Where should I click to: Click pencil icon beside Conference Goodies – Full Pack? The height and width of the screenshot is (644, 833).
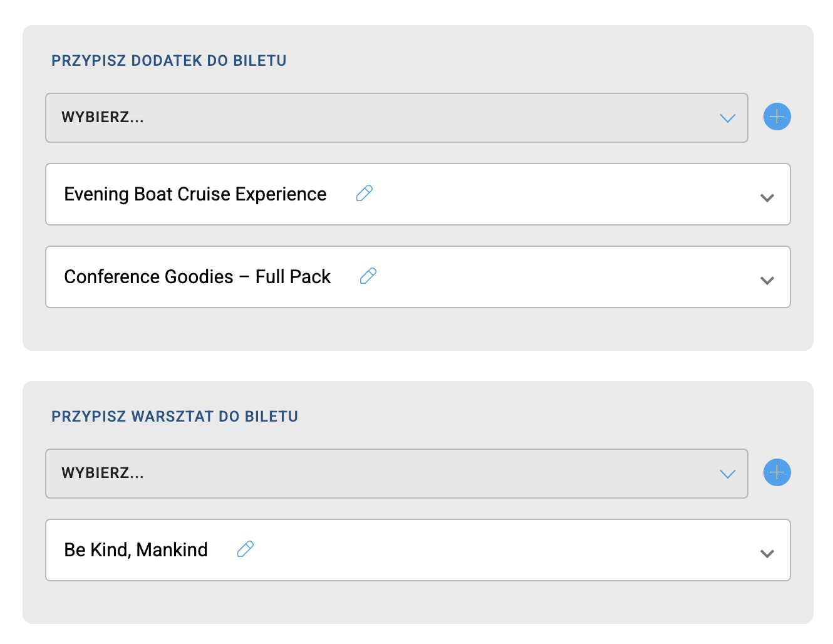[368, 276]
